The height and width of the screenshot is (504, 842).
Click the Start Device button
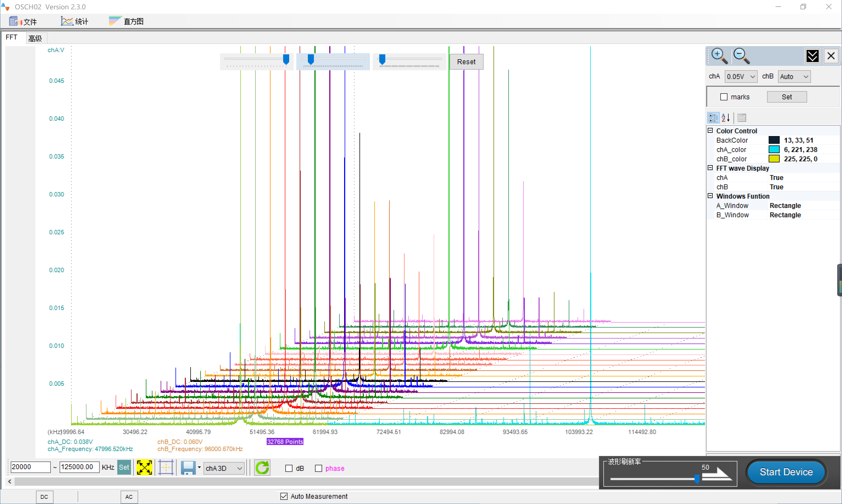click(786, 472)
